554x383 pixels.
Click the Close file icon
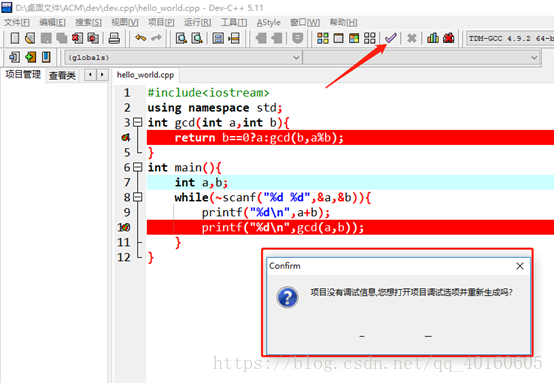pos(77,38)
